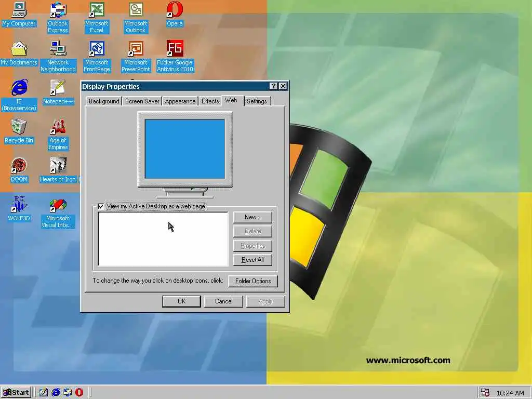
Task: Click the Cancel button
Action: 223,301
